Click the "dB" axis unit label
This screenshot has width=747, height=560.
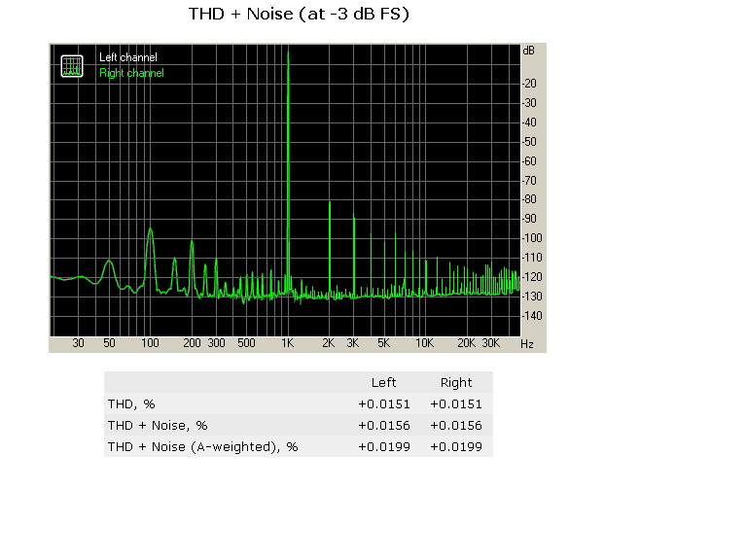click(529, 51)
